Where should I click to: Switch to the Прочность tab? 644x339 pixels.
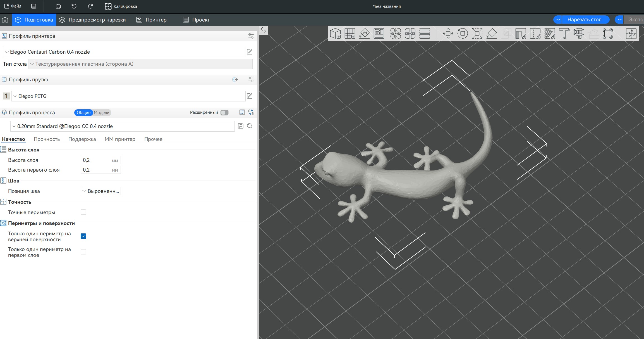click(47, 139)
